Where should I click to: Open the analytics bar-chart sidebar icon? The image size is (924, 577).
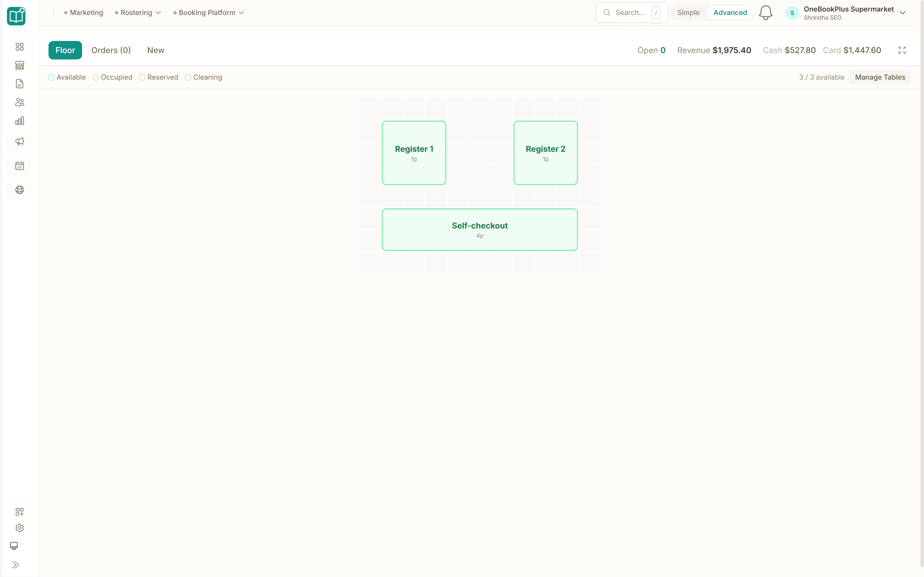[19, 121]
